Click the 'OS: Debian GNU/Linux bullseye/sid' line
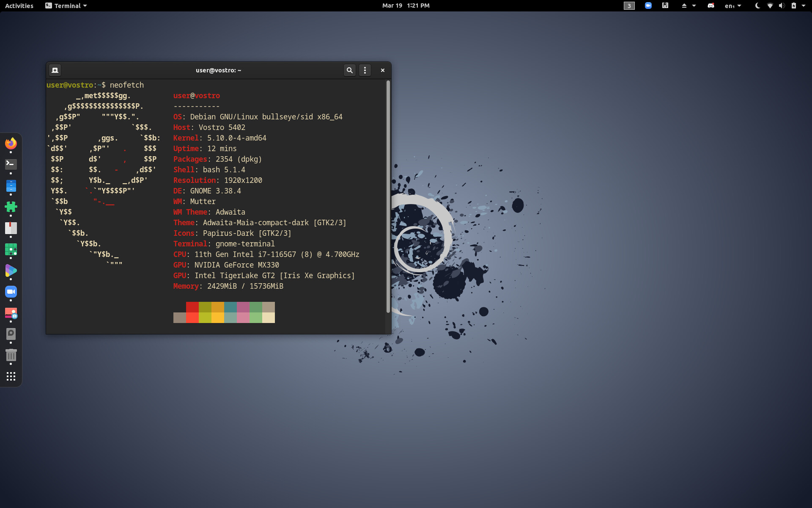 [258, 117]
